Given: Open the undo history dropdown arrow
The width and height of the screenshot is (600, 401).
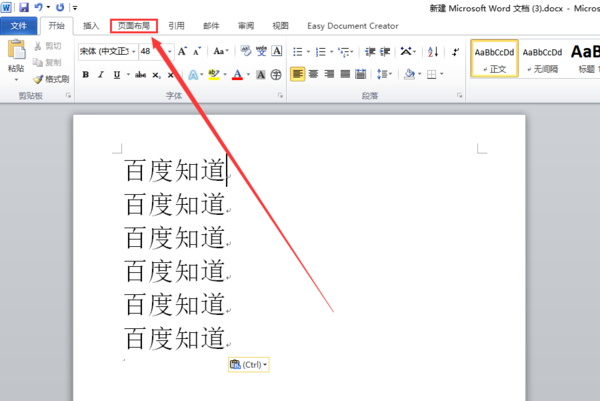Looking at the screenshot, I should tap(48, 7).
